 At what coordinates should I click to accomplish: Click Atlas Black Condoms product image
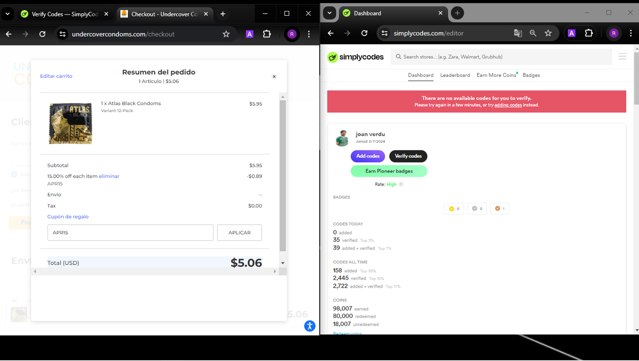click(71, 123)
